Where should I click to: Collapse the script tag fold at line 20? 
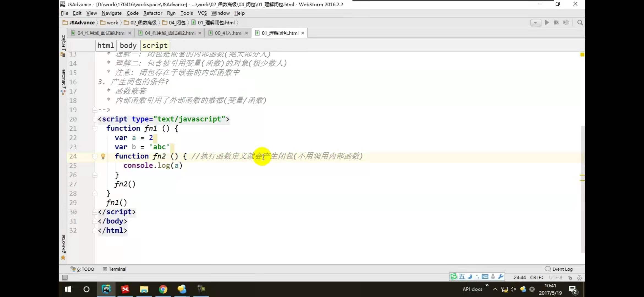pyautogui.click(x=95, y=119)
